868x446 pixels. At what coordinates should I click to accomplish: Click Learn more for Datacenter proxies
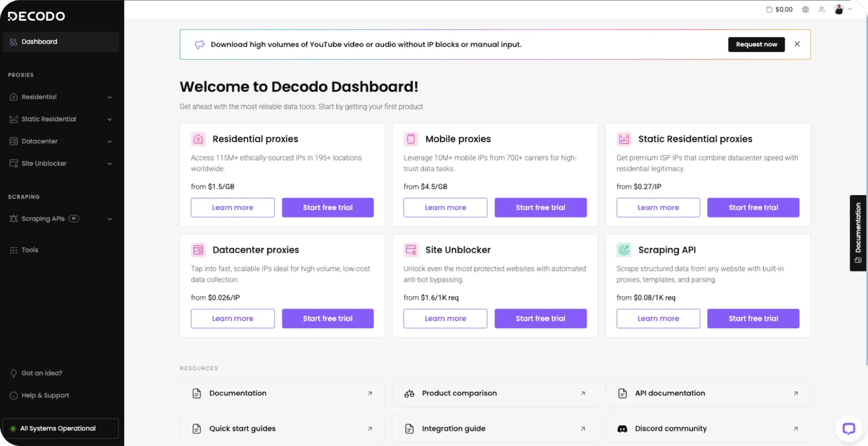(233, 318)
